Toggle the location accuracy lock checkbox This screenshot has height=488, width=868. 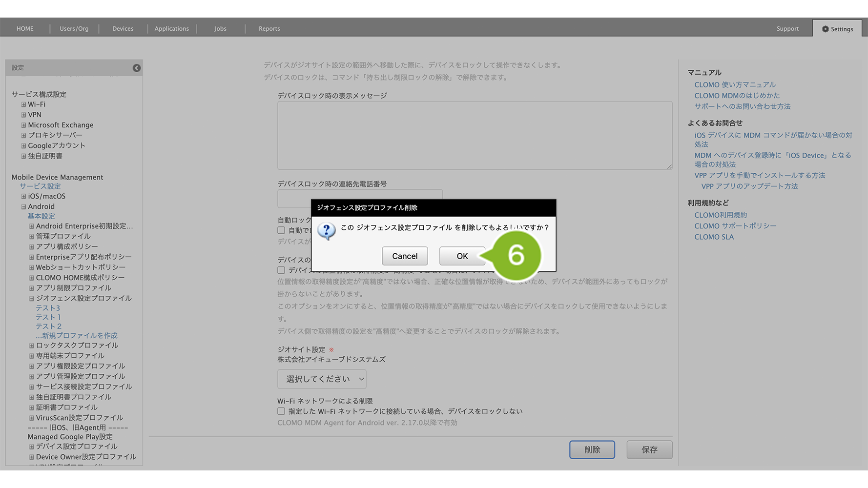click(x=281, y=270)
